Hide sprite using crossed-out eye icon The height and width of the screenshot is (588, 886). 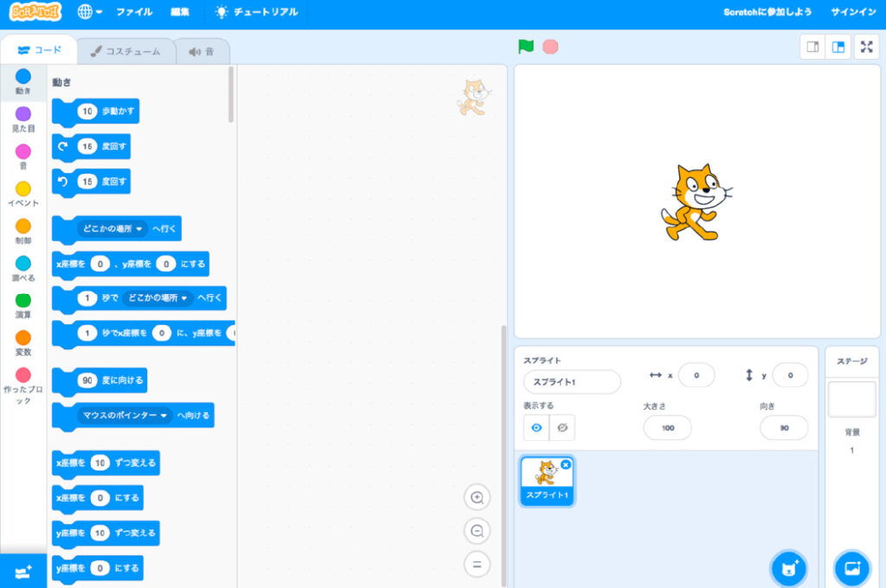point(562,427)
